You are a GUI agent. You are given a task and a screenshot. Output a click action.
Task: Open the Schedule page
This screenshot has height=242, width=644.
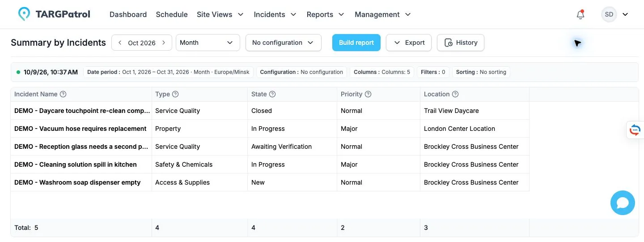click(172, 14)
